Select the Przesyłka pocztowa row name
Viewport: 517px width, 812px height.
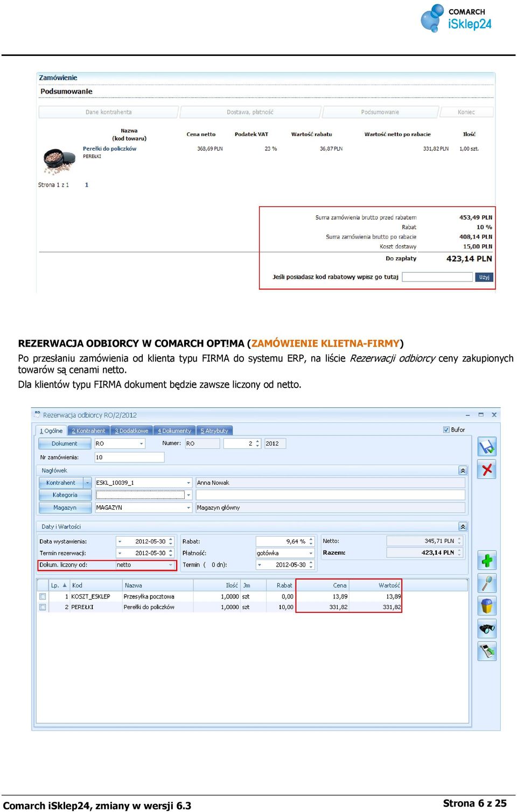[149, 596]
